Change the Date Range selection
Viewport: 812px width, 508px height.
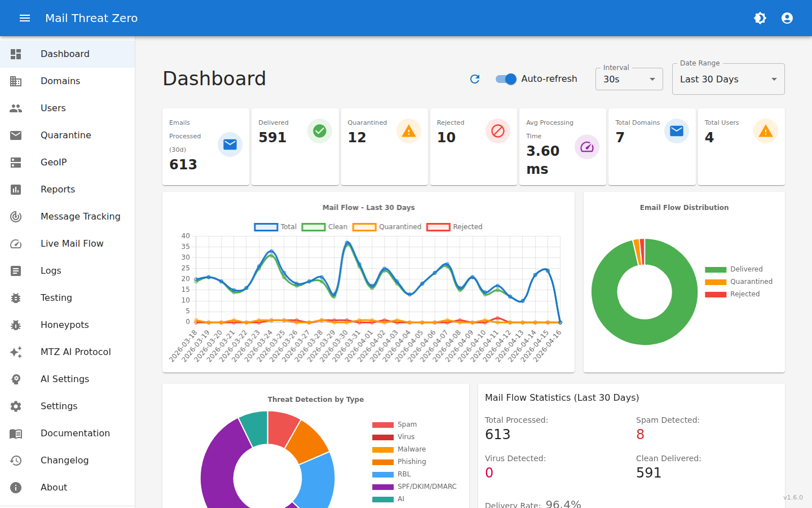pyautogui.click(x=727, y=79)
